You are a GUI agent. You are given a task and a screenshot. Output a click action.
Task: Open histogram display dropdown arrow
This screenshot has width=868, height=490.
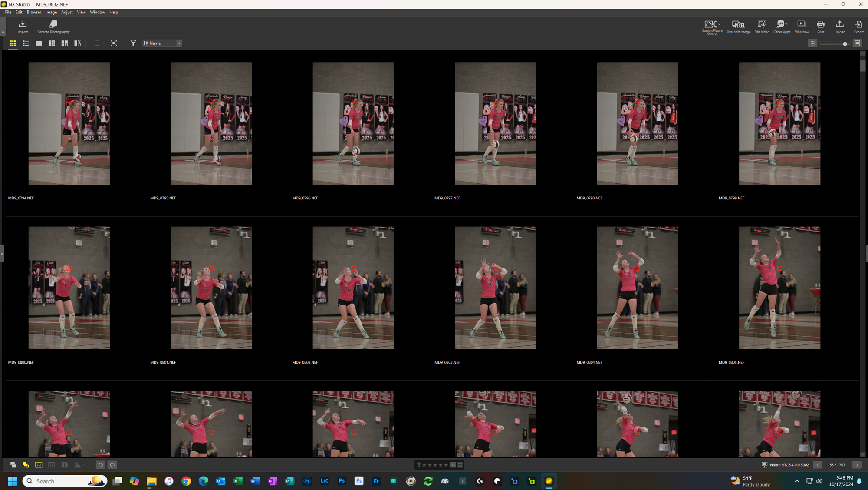pyautogui.click(x=85, y=465)
